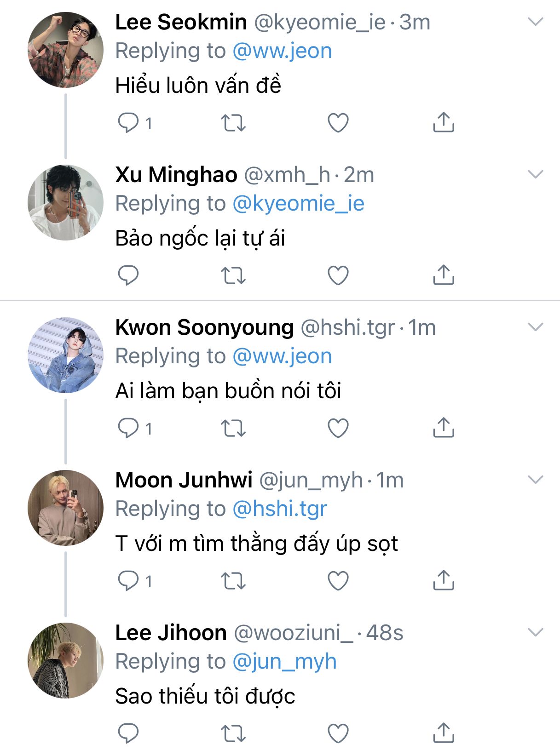Retweet Lee Seokmin's reply
Screen dimensions: 560x756
(233, 123)
